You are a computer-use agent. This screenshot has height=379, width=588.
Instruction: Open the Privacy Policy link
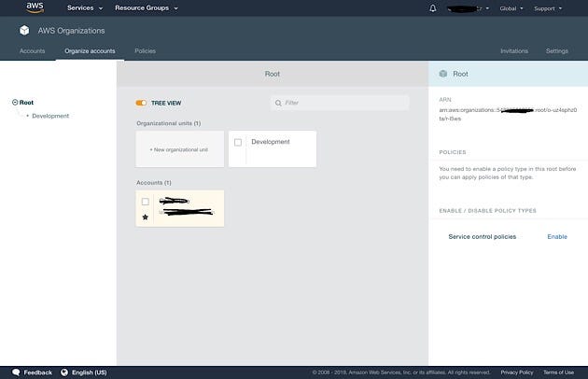click(x=517, y=372)
